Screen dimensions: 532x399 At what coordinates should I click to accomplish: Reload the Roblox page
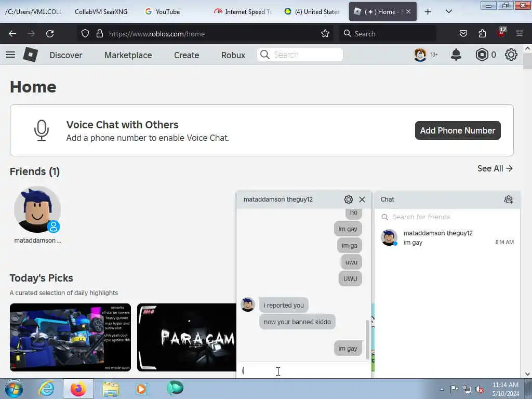[x=50, y=34]
